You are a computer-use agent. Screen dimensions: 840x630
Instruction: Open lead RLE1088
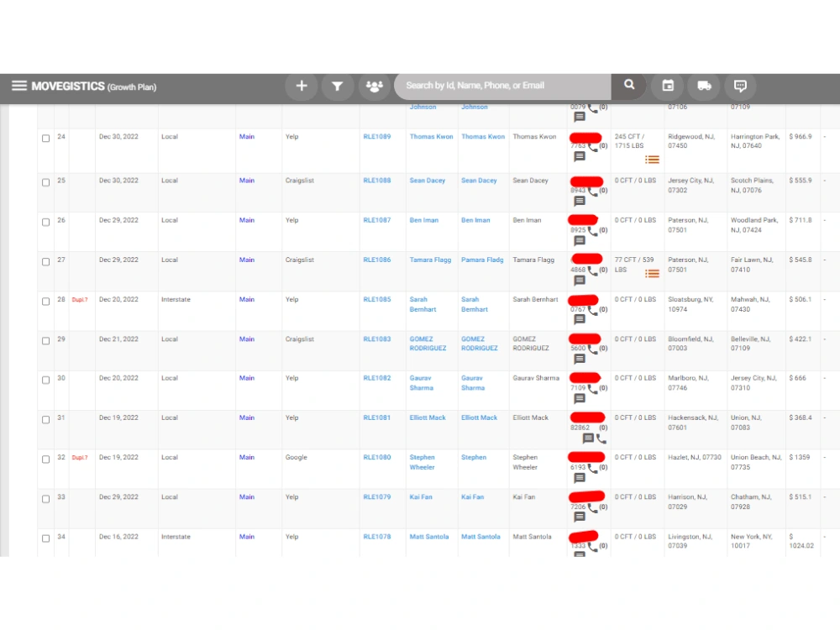377,181
